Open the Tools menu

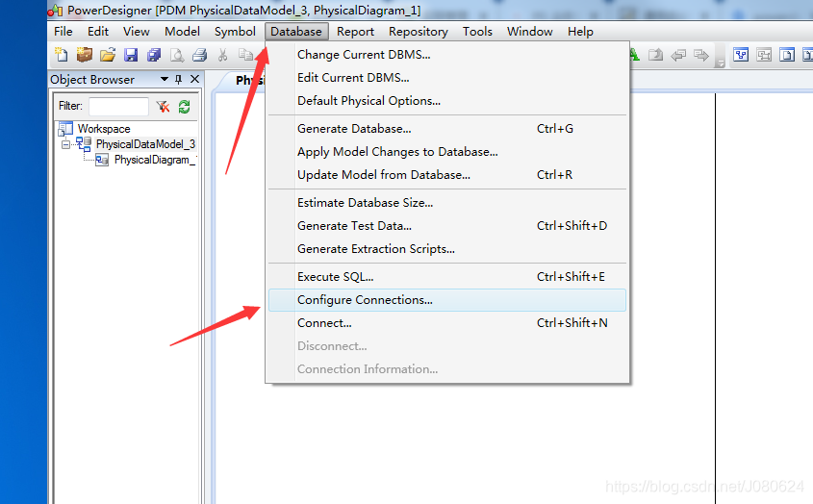point(477,32)
